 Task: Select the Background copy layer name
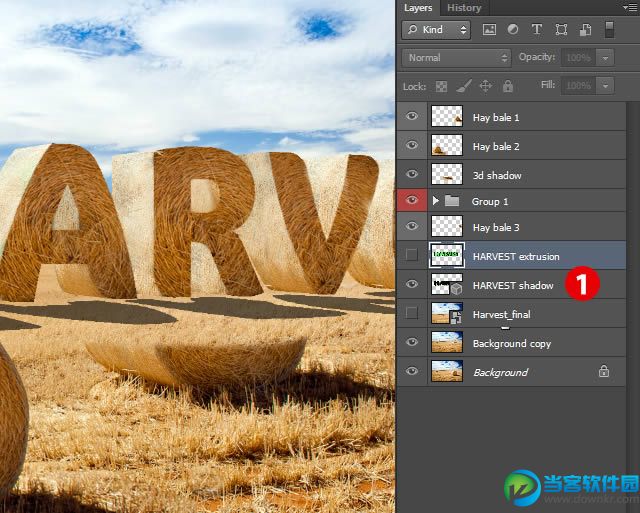point(512,344)
